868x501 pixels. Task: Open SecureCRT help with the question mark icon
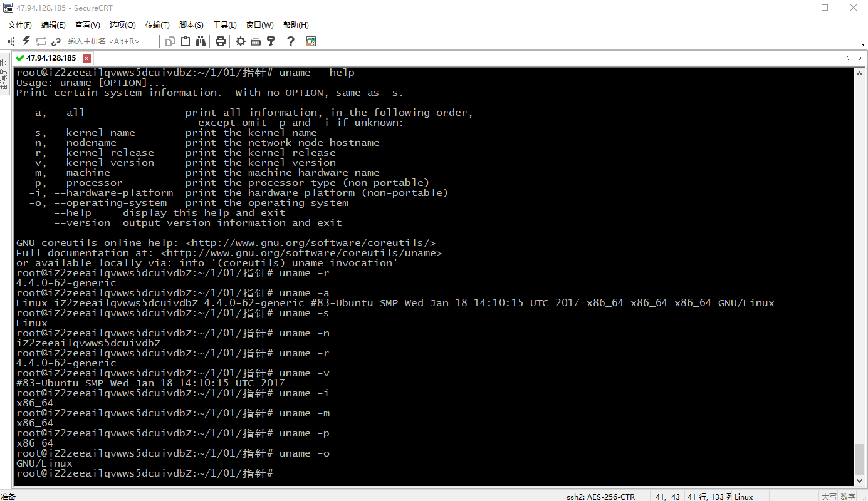pyautogui.click(x=290, y=41)
